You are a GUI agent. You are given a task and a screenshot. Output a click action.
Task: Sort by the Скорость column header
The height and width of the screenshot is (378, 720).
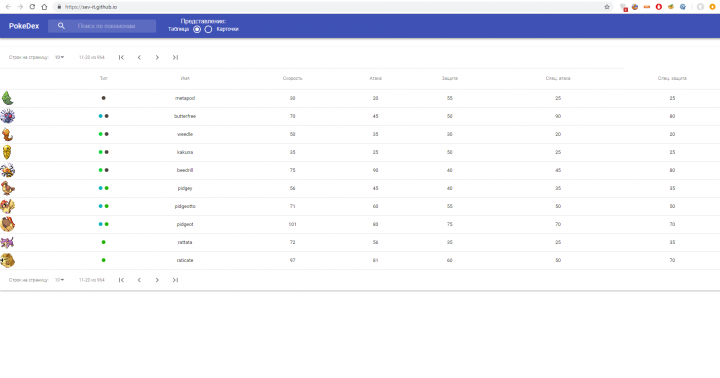(x=292, y=78)
